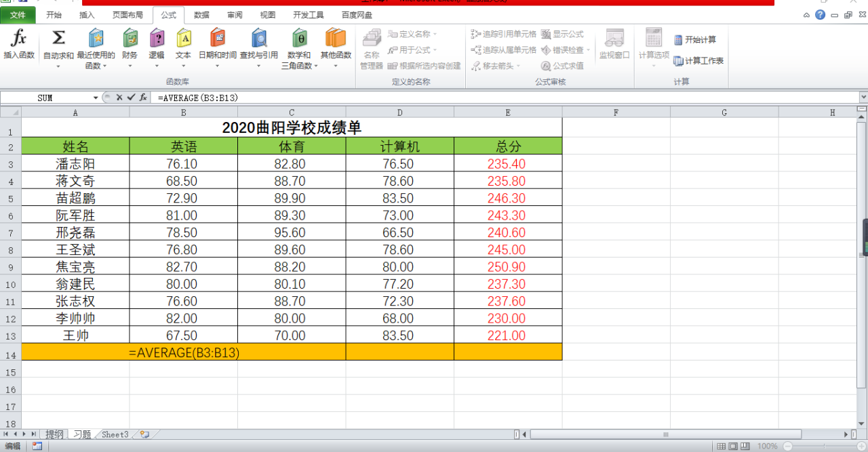Switch to the 百度网盘 ribbon tab
This screenshot has width=868, height=452.
click(x=357, y=14)
